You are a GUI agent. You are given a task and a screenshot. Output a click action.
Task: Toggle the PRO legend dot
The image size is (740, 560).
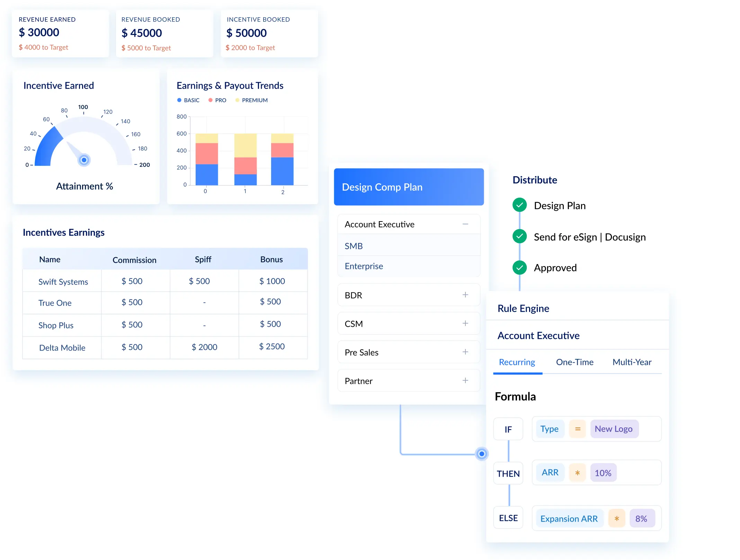pyautogui.click(x=210, y=100)
